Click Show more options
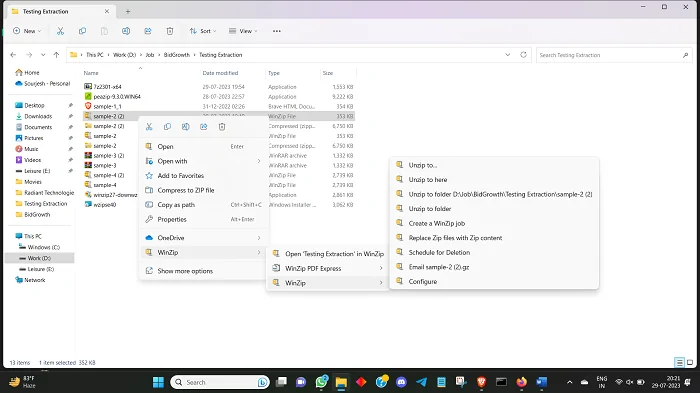Image resolution: width=700 pixels, height=393 pixels. pos(203,271)
